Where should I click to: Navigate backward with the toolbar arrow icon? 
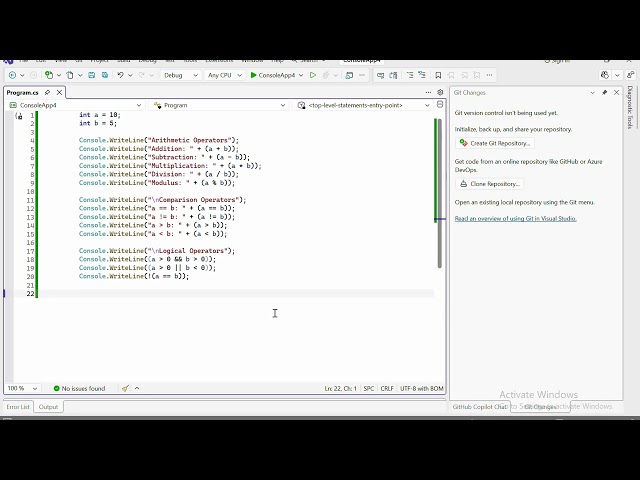(x=12, y=75)
